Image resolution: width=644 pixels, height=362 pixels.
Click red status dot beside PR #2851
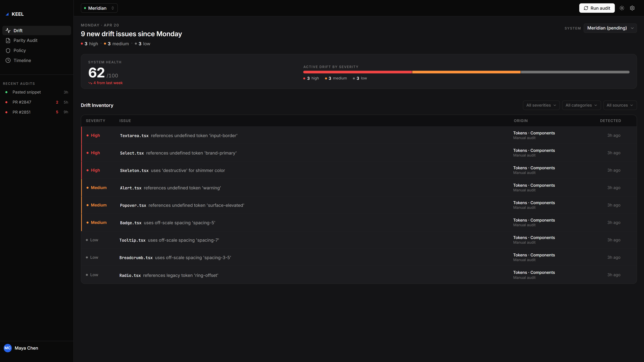coord(6,112)
